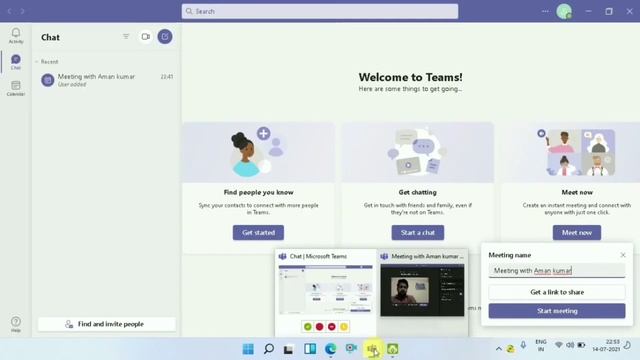Set status to yellow Away in preview
640x360 pixels.
click(x=344, y=327)
